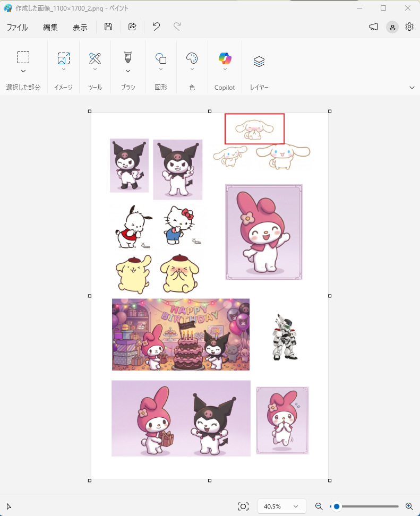Click the right-middle canvas resize handle
The width and height of the screenshot is (420, 516).
[x=330, y=296]
